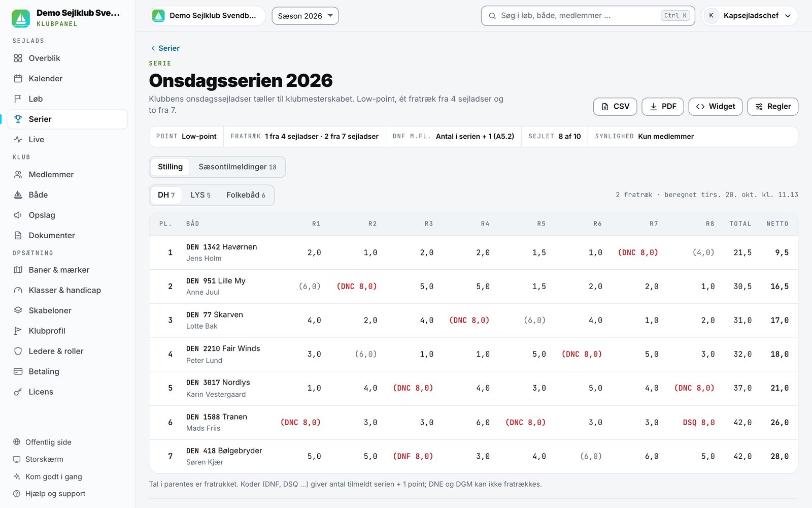Click boat name DEN 951 Lille My
The width and height of the screenshot is (812, 508).
[216, 281]
